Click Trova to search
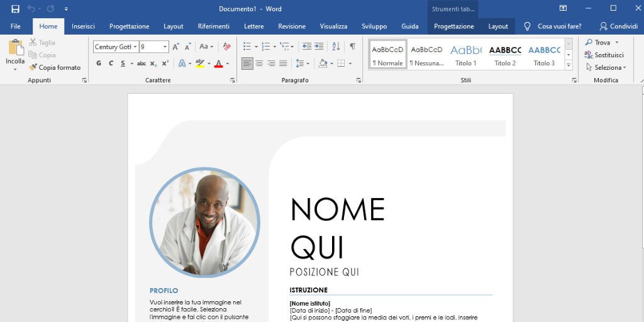The width and height of the screenshot is (644, 322). click(602, 42)
